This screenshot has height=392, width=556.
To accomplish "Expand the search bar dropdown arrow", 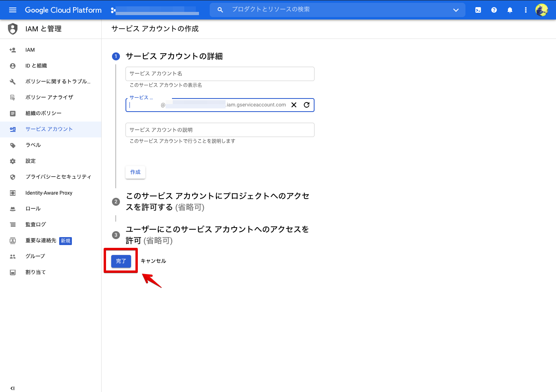I will click(x=456, y=10).
